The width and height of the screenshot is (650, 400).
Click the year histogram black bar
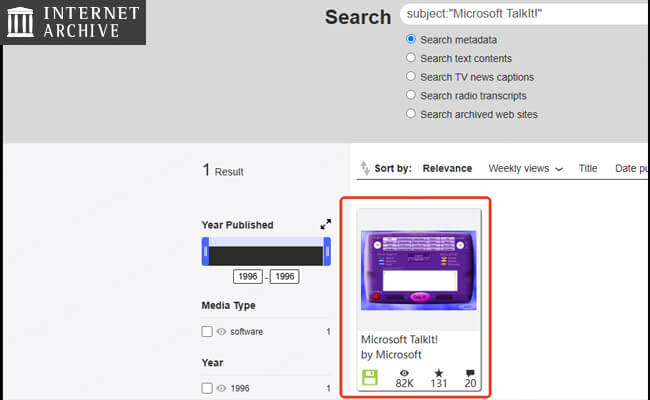click(x=266, y=256)
